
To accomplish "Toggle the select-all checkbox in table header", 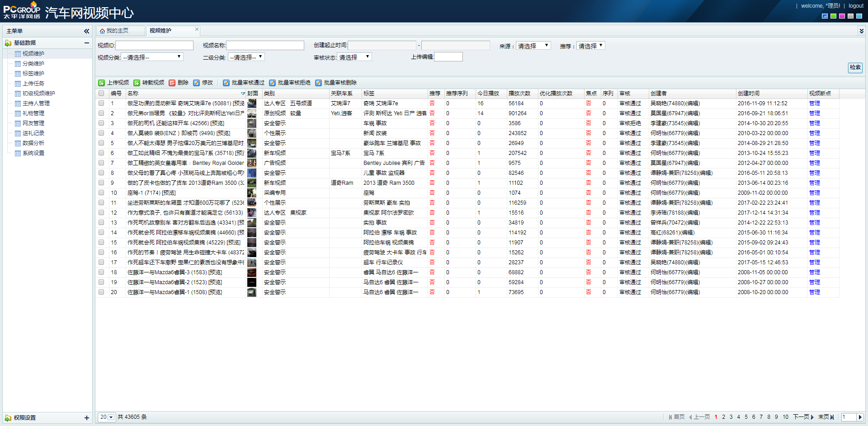I will (x=101, y=94).
